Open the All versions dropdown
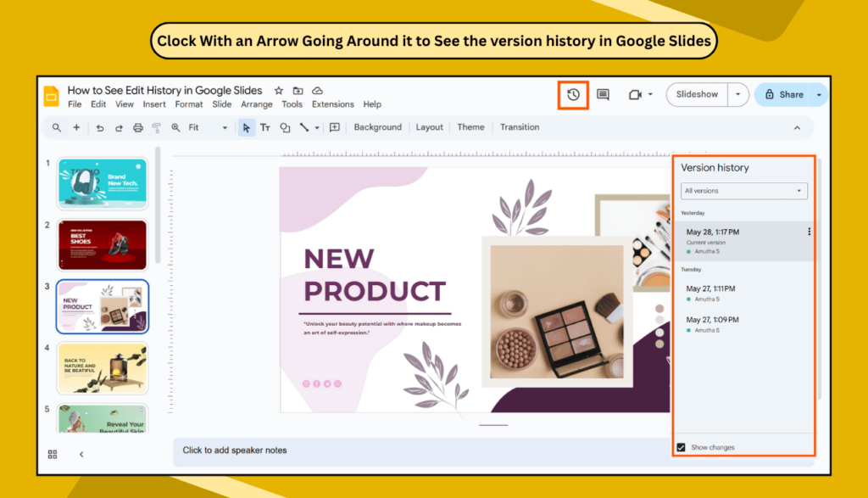 [x=743, y=191]
